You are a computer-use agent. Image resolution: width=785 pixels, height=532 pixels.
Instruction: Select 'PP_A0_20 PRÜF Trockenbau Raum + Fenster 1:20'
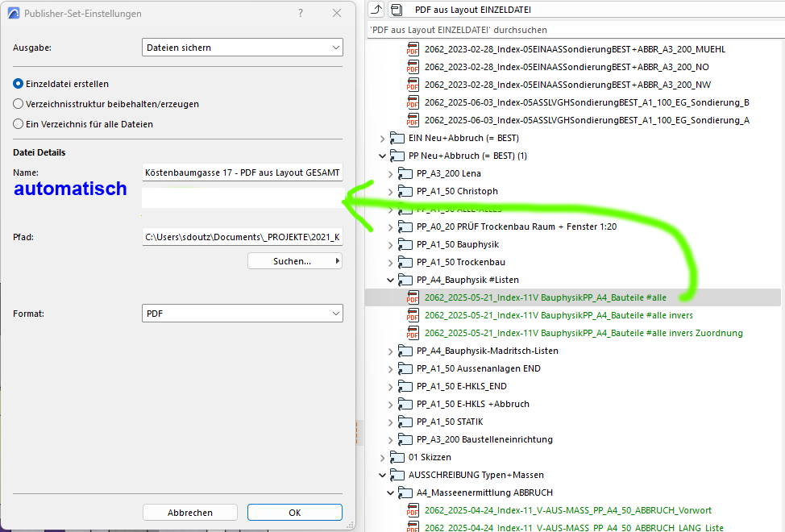pos(516,227)
